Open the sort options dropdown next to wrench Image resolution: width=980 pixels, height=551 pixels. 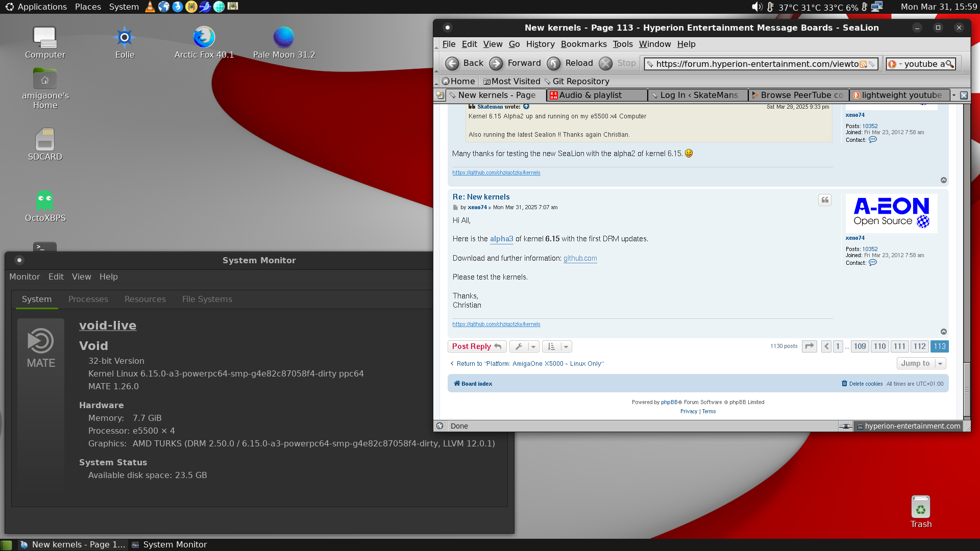pos(557,346)
